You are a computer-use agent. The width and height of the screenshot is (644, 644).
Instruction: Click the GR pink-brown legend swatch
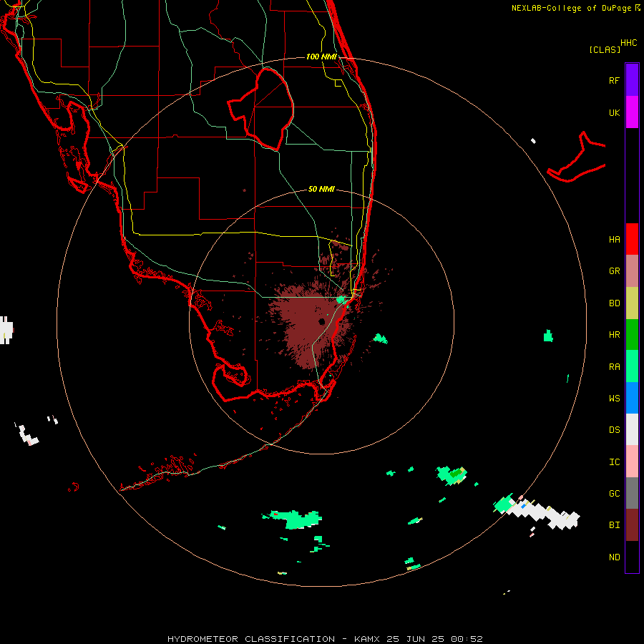[x=632, y=271]
